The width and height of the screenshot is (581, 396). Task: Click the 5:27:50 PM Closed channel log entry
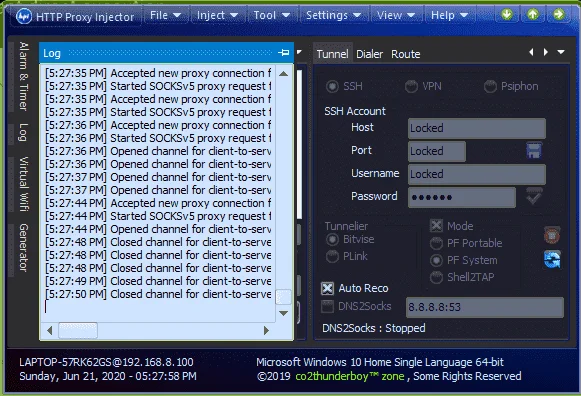click(158, 294)
